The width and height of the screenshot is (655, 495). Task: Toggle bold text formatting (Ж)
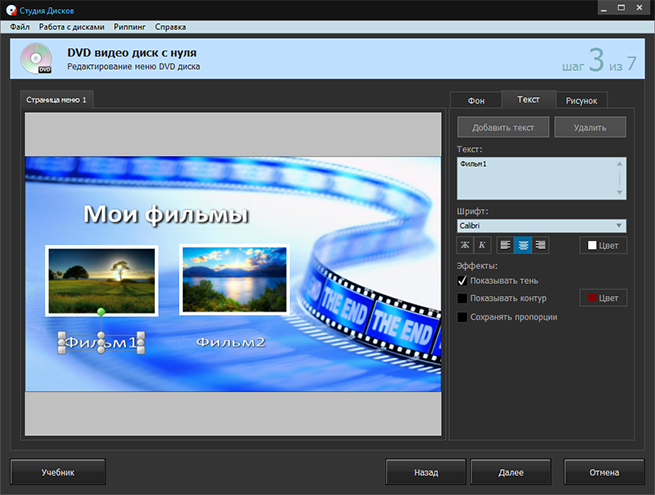(465, 245)
